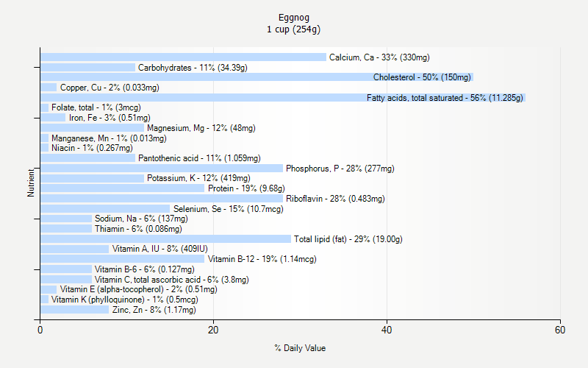This screenshot has width=588, height=368.
Task: Click the blue Zinc bar
Action: [x=75, y=310]
